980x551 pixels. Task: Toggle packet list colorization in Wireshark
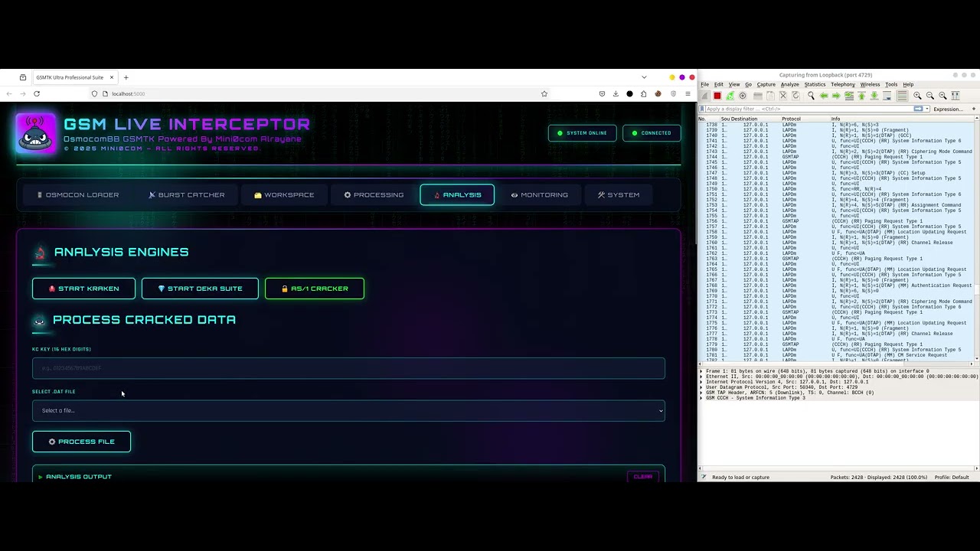[x=902, y=96]
